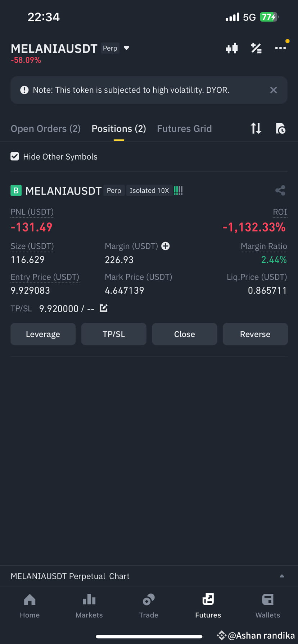
Task: Open the more options ellipsis menu
Action: (280, 47)
